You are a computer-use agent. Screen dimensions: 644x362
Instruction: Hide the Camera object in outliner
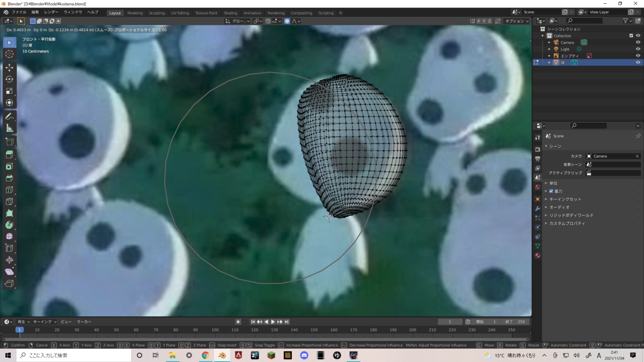638,42
